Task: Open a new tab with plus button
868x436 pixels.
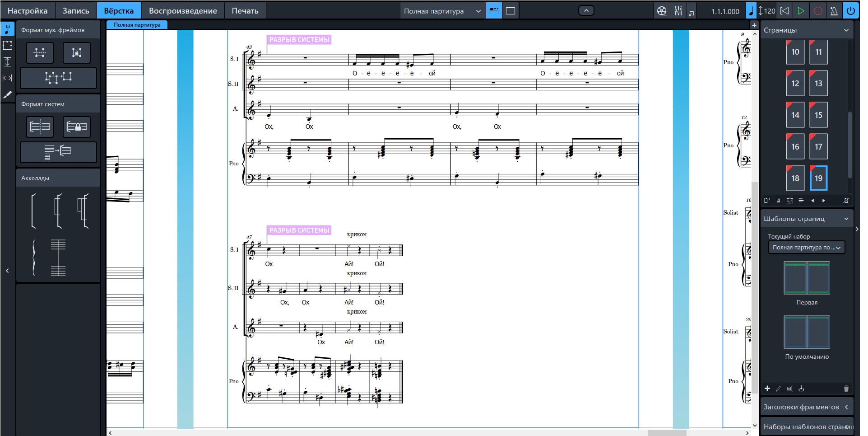Action: tap(754, 25)
